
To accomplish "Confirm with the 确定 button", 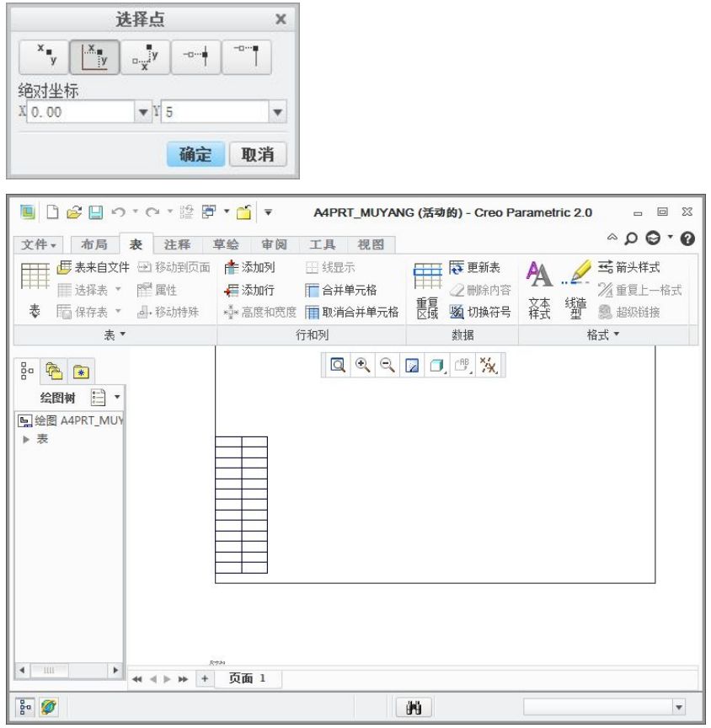I will [x=195, y=154].
